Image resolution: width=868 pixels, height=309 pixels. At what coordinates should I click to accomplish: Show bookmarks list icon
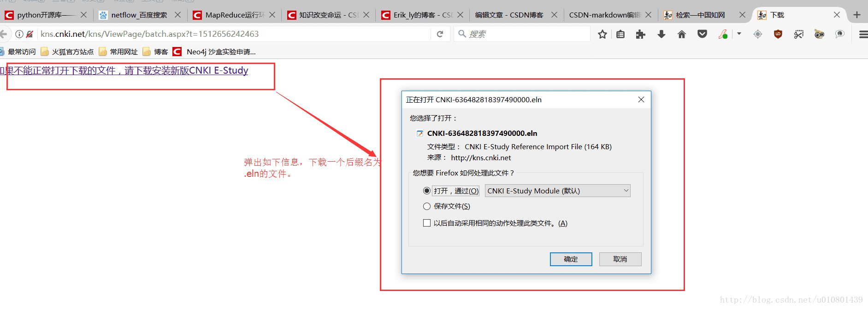click(x=620, y=34)
